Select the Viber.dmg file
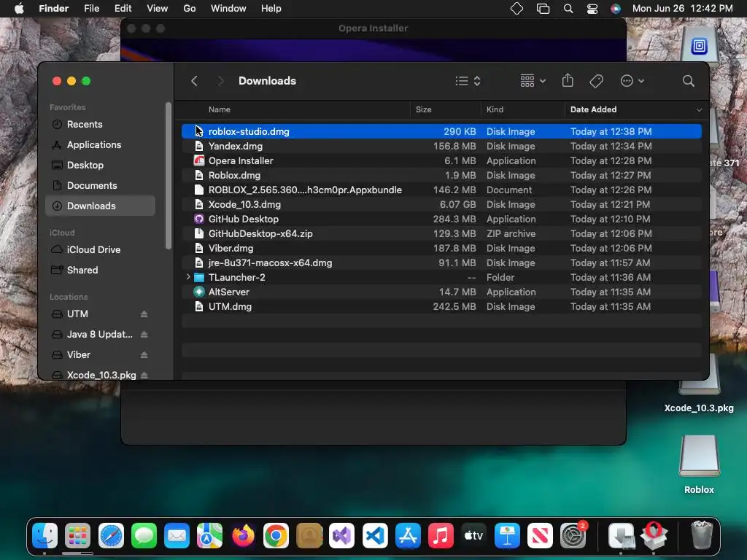The height and width of the screenshot is (560, 747). (441, 248)
